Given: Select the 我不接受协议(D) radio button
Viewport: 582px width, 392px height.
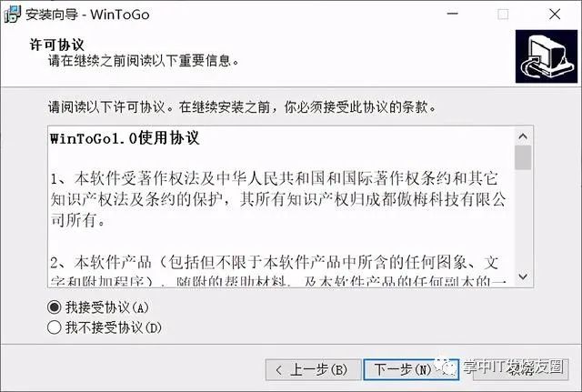Looking at the screenshot, I should (55, 327).
